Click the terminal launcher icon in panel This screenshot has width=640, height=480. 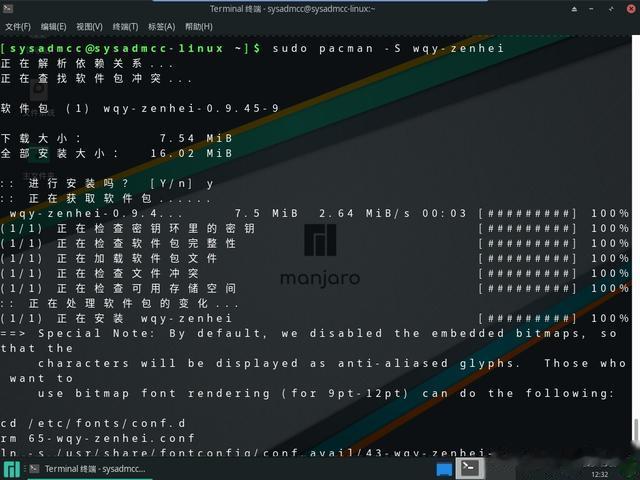[x=470, y=468]
